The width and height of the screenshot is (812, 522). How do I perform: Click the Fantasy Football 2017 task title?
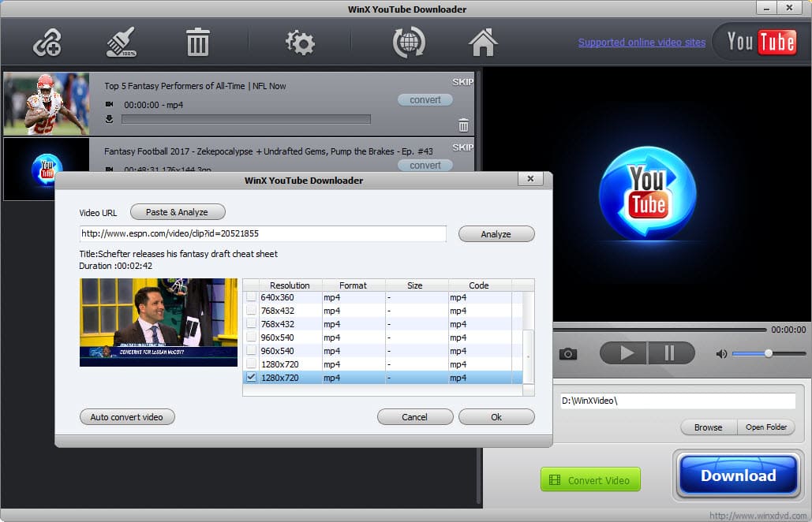point(268,151)
